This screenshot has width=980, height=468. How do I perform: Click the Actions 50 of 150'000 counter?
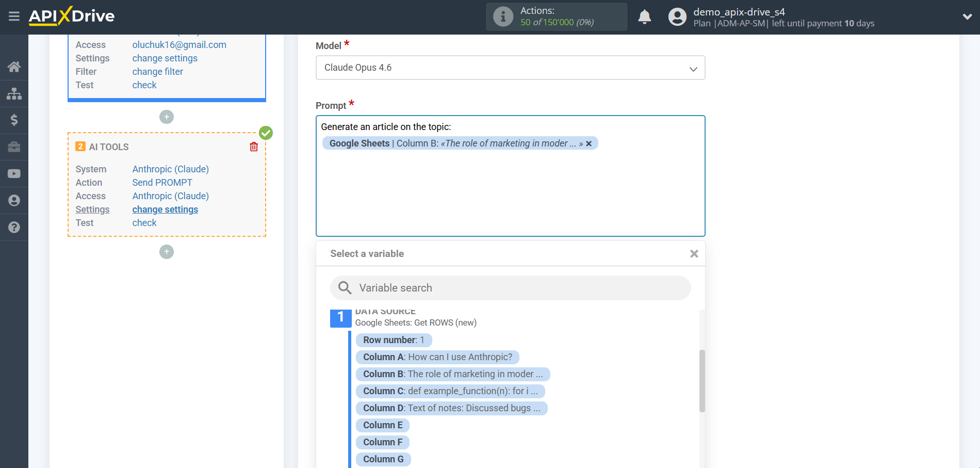(557, 22)
